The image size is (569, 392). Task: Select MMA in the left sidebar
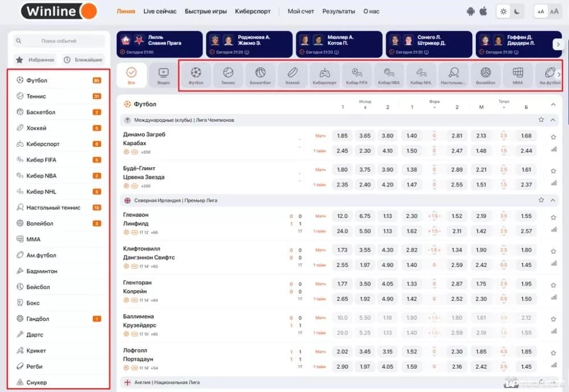pos(59,239)
